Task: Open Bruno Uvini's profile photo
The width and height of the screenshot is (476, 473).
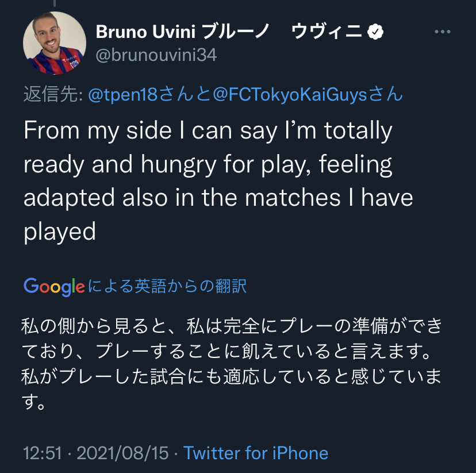Action: tap(54, 43)
